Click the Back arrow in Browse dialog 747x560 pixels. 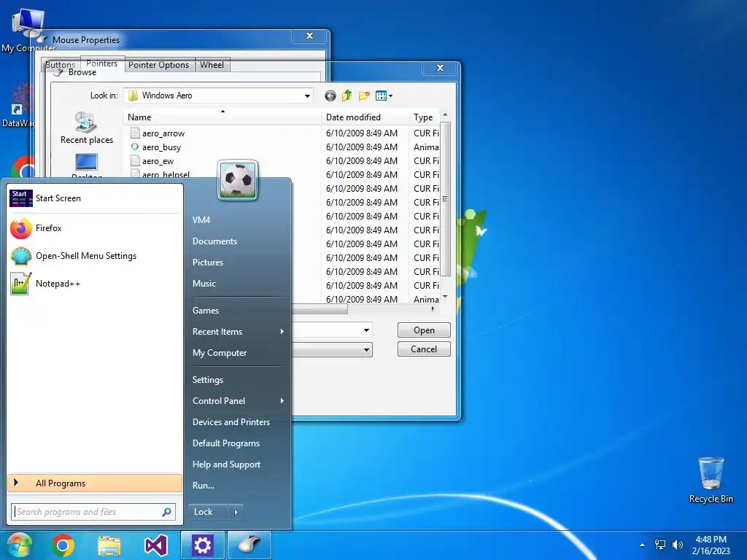[330, 96]
